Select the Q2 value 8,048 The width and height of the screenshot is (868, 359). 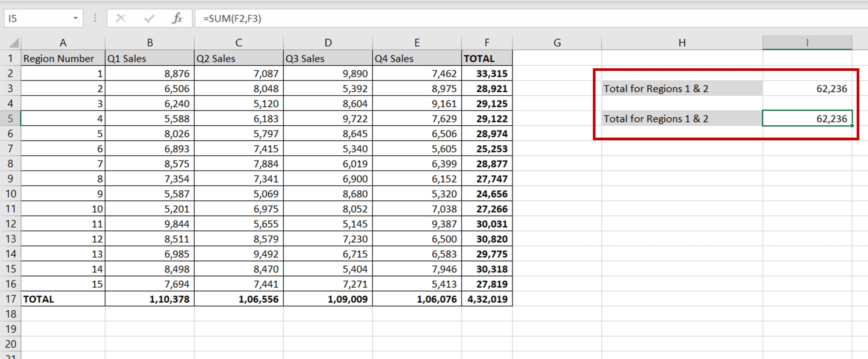239,88
